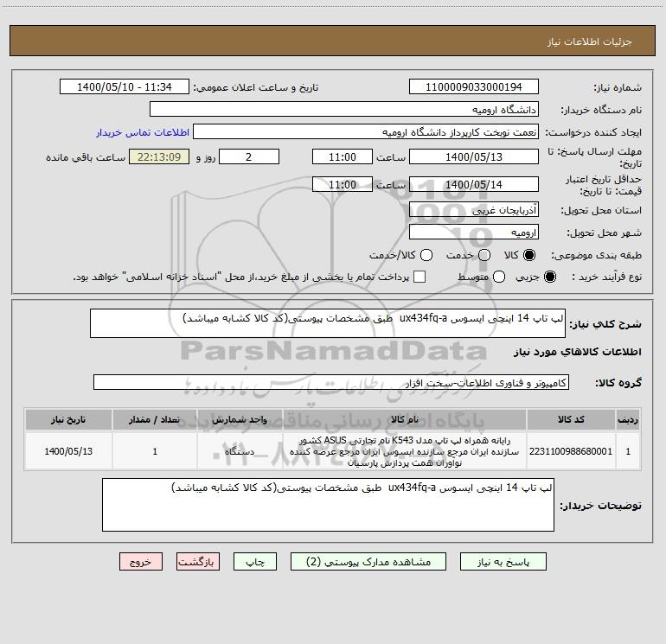Click the price validity date 1400/05/14 field

pyautogui.click(x=474, y=184)
